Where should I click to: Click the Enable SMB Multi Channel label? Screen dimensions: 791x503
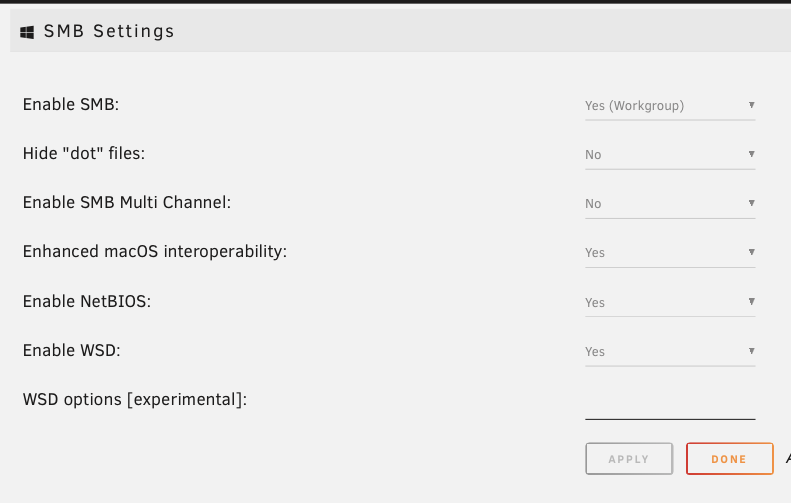coord(127,202)
